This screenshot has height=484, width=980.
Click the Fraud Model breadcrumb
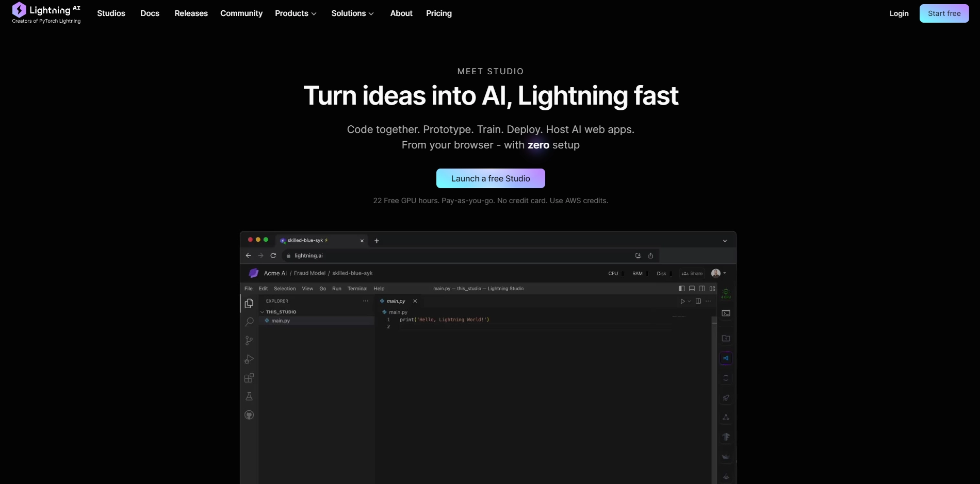pos(309,273)
